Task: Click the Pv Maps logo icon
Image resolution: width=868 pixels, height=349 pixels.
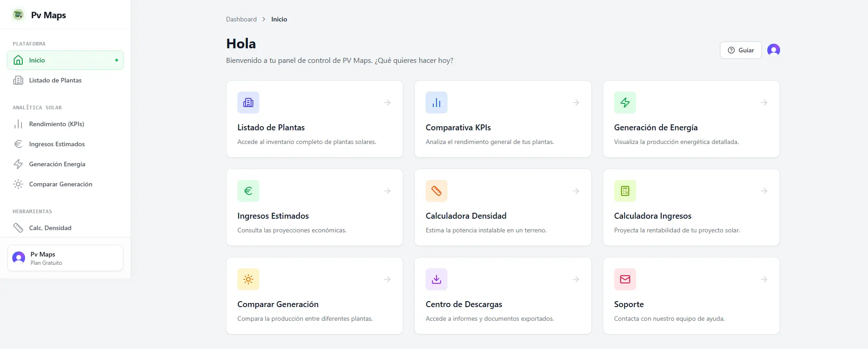Action: (18, 15)
